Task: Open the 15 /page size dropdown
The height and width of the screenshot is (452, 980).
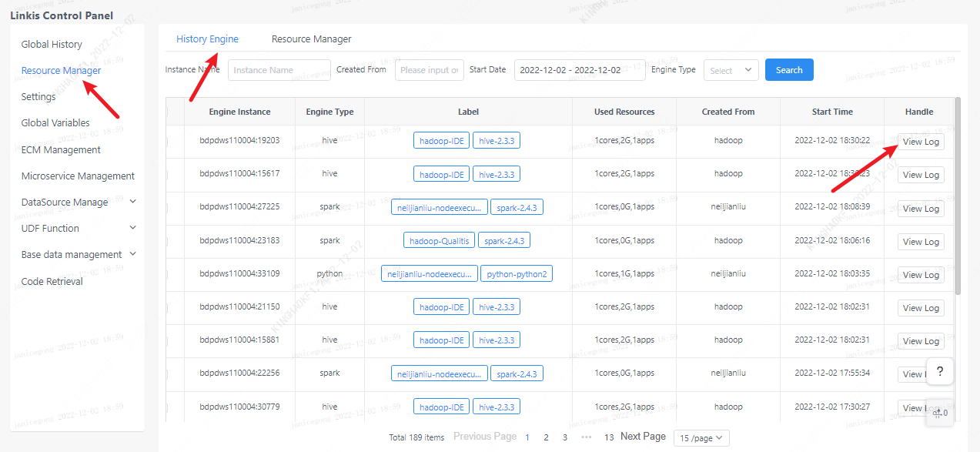Action: 701,437
